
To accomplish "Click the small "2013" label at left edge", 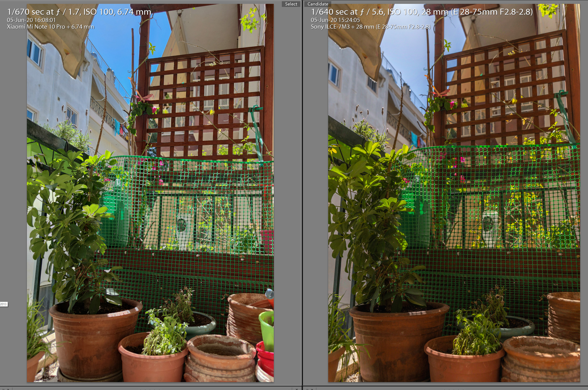I will (x=3, y=304).
